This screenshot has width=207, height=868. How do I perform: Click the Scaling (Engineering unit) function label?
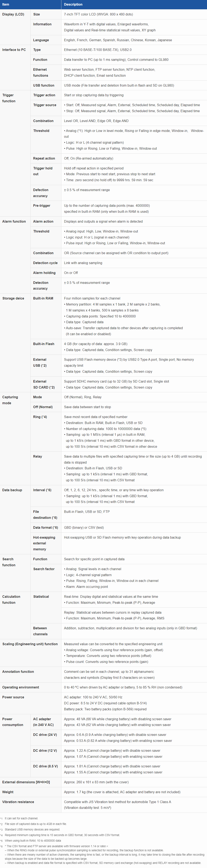[30, 644]
